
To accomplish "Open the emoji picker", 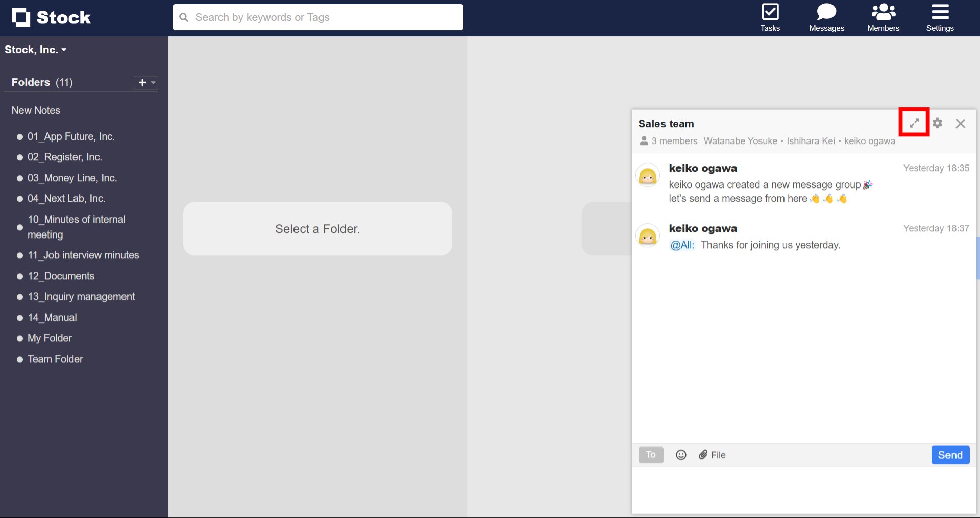I will click(681, 455).
